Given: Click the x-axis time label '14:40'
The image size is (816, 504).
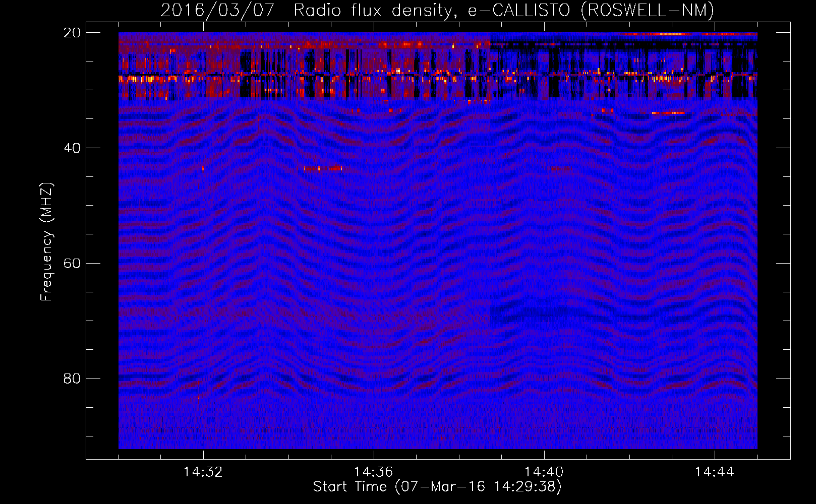Looking at the screenshot, I should point(544,472).
